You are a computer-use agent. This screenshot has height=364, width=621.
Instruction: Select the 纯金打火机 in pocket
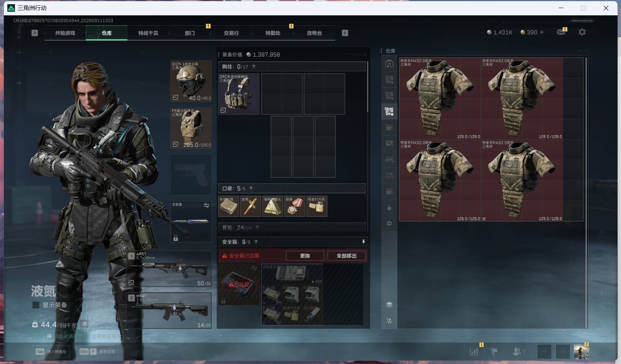[x=317, y=206]
